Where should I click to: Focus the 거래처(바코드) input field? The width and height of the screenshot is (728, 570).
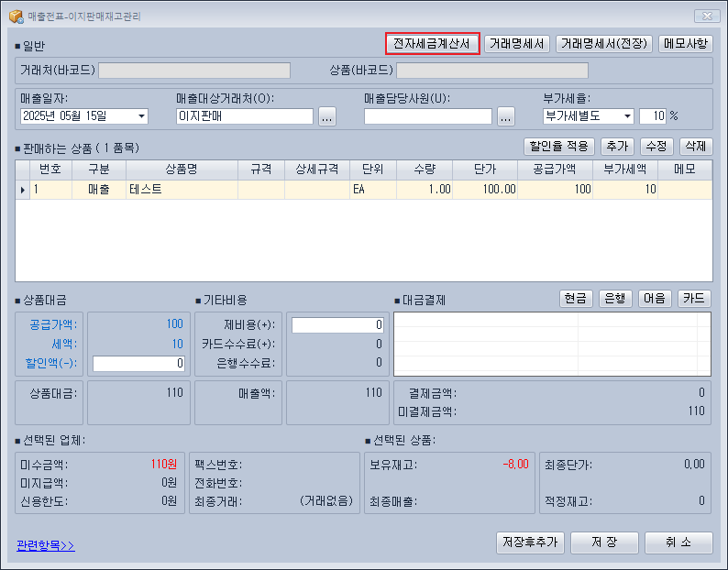pyautogui.click(x=194, y=71)
